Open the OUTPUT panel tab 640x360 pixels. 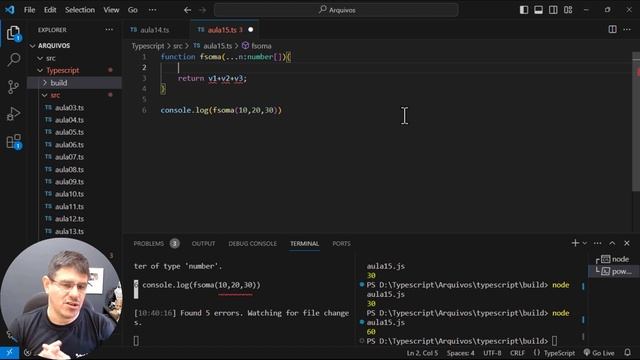coord(203,243)
